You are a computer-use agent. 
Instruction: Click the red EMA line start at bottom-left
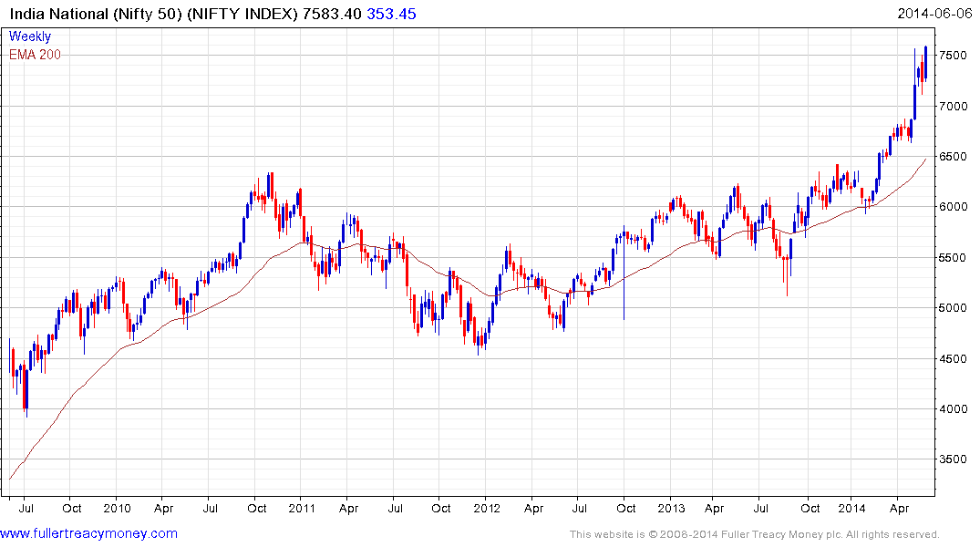tap(11, 479)
